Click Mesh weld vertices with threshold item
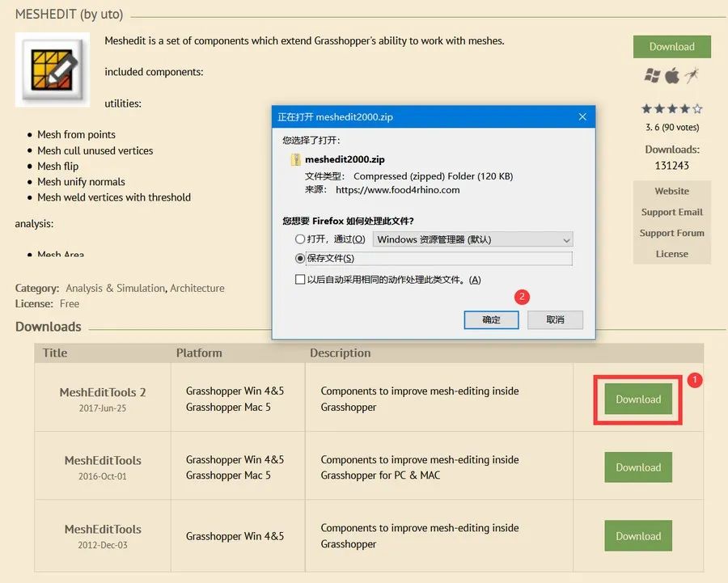 pyautogui.click(x=114, y=197)
